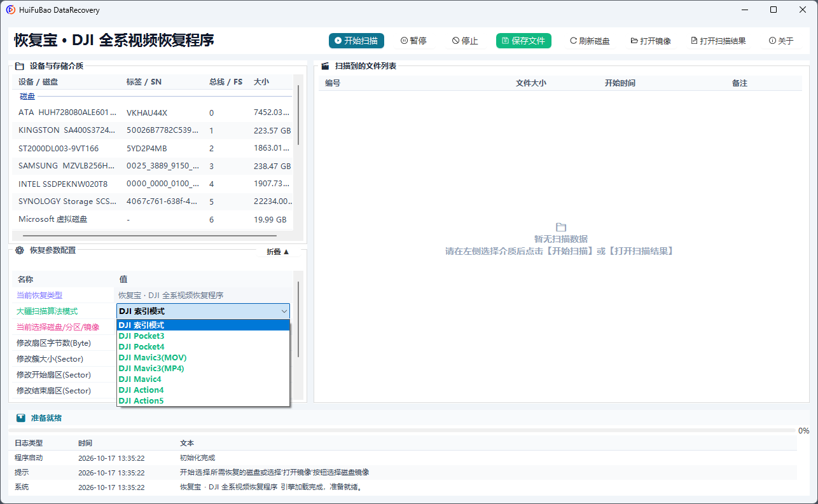Click the 当前恢复类型 parameter row

tap(153, 295)
